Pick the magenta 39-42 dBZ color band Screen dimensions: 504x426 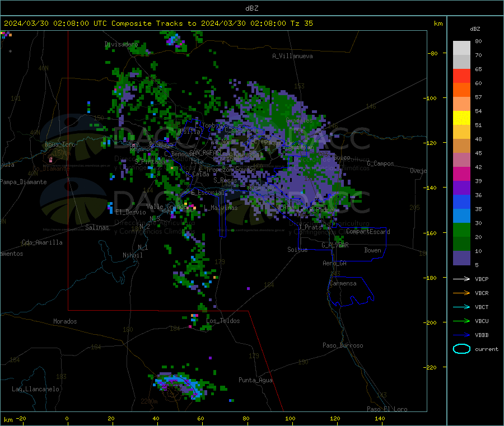coord(461,174)
